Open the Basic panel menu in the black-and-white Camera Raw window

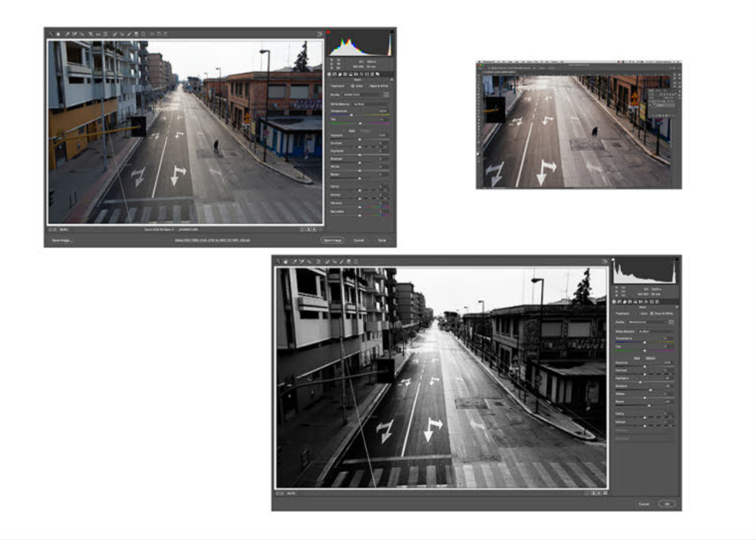677,307
